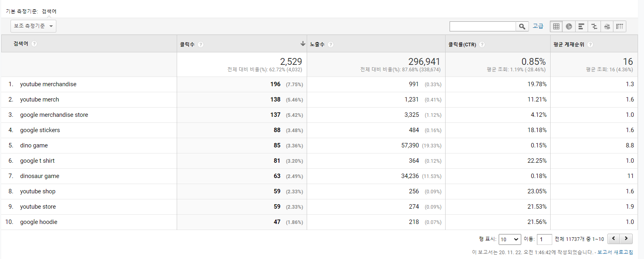Click CTR value 23.05% for youtube shop

coord(537,191)
